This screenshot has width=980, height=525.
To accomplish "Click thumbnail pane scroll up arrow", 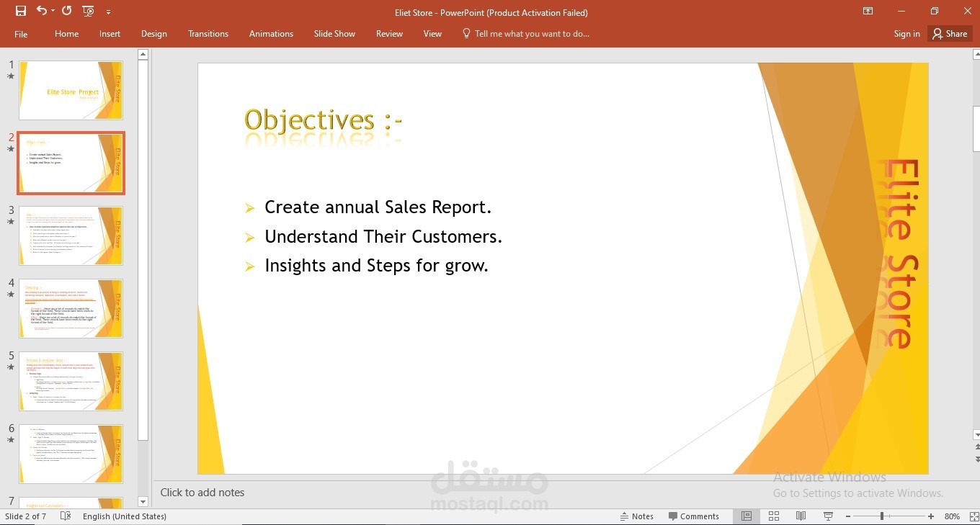I will [x=143, y=54].
